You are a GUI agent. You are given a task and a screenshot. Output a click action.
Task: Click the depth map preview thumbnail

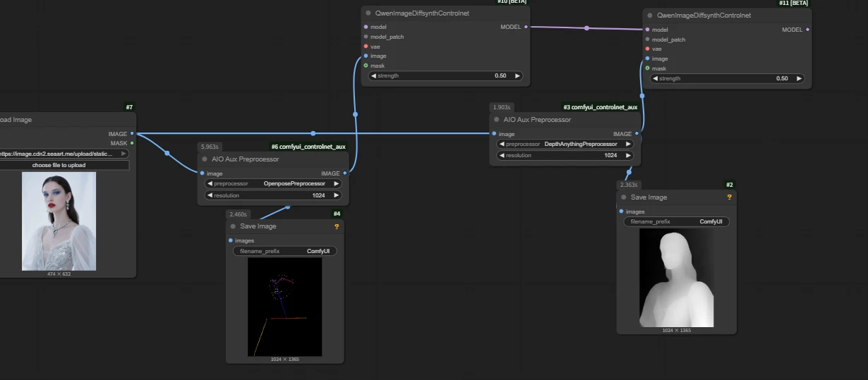point(676,278)
